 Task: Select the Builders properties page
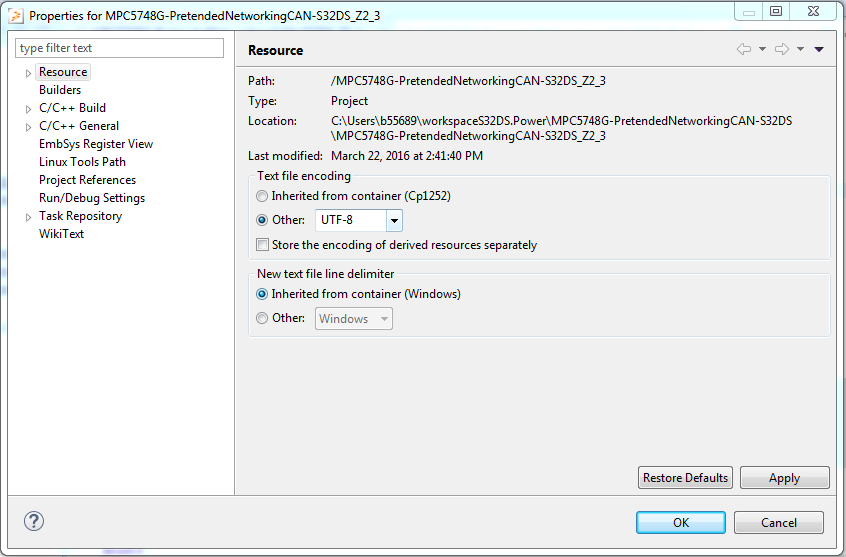(60, 90)
